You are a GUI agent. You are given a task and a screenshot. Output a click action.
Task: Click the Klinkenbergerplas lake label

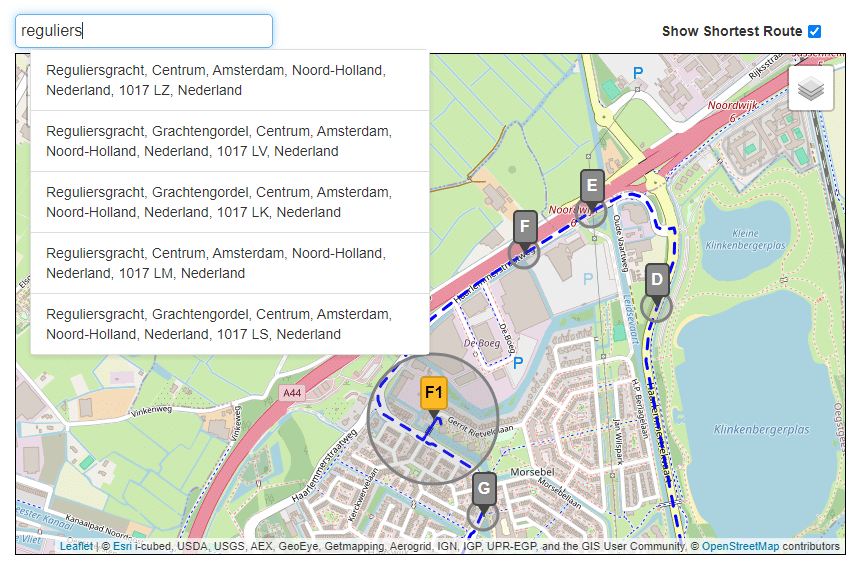pyautogui.click(x=760, y=429)
